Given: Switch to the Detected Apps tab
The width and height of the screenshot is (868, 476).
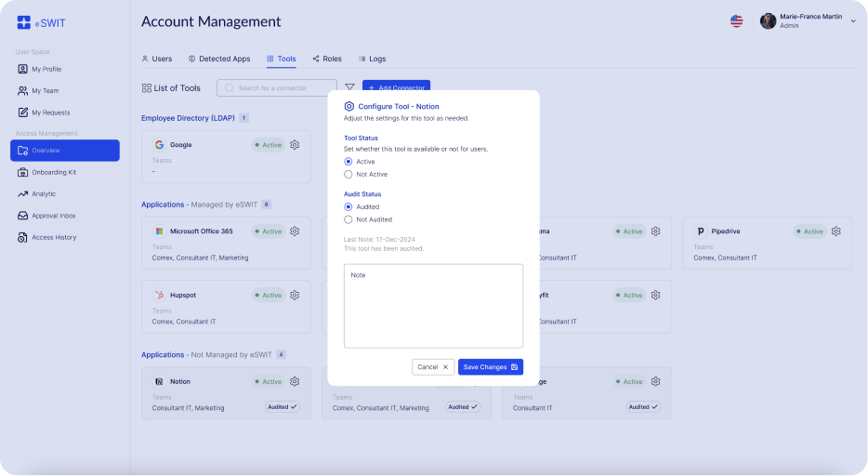Looking at the screenshot, I should coord(219,59).
